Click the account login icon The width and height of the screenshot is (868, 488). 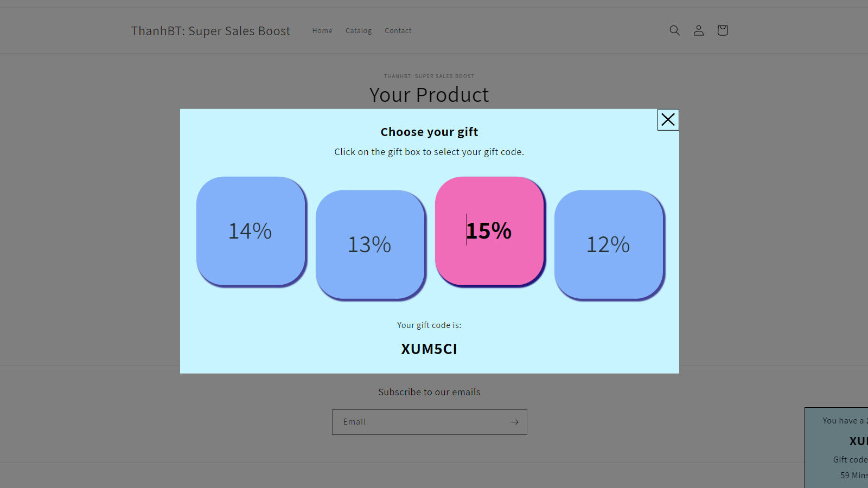(699, 30)
